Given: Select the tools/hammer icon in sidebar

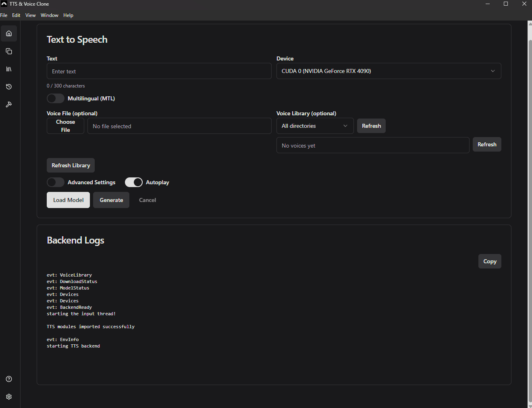Looking at the screenshot, I should 8,104.
